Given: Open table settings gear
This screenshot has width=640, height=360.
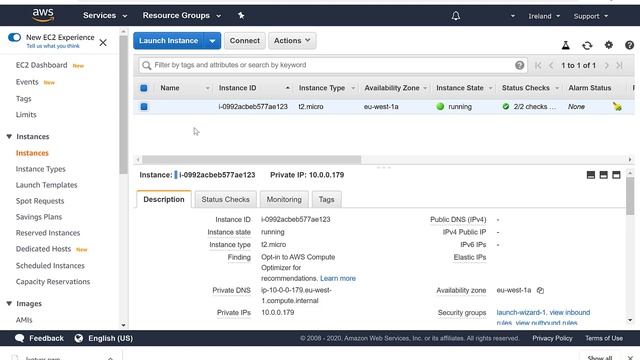Looking at the screenshot, I should click(x=609, y=45).
